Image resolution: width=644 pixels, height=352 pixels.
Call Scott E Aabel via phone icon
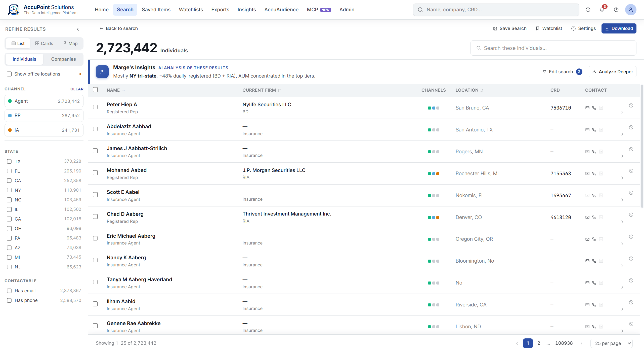(594, 195)
